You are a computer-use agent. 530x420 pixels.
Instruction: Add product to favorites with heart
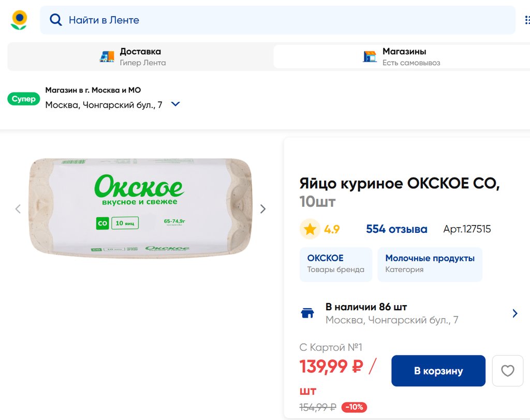[x=507, y=371]
